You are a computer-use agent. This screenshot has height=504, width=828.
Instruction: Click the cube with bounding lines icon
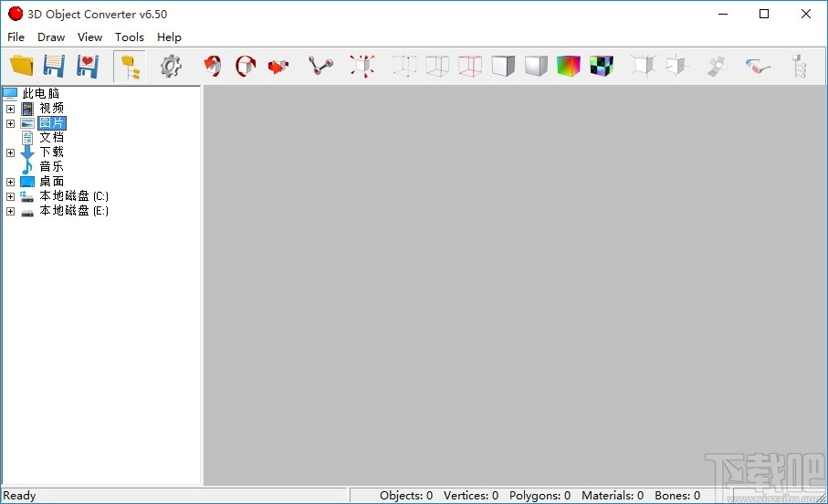tap(644, 66)
